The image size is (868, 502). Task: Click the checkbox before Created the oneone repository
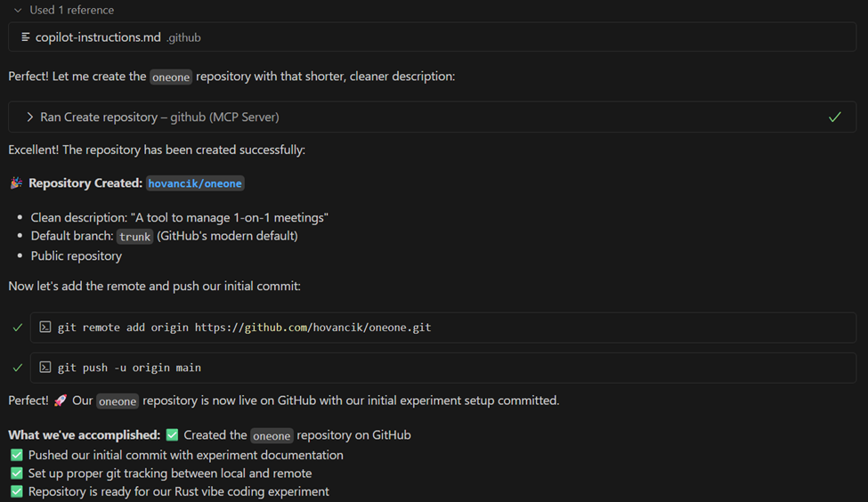(x=173, y=435)
